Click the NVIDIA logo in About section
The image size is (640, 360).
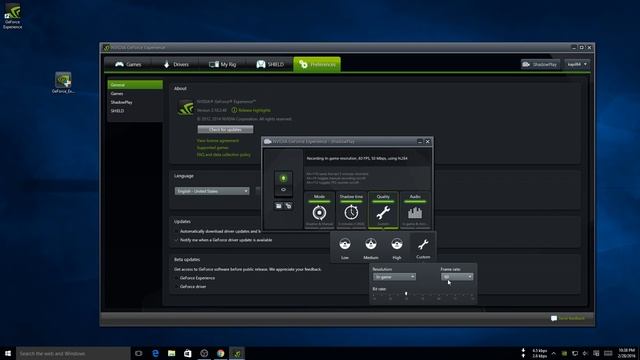point(186,108)
